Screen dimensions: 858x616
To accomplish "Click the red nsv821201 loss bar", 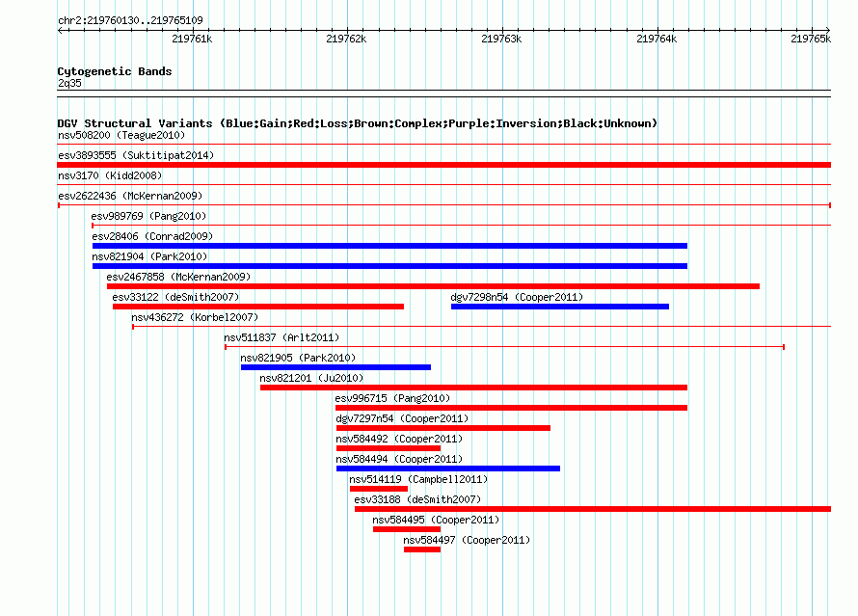I will [x=474, y=388].
